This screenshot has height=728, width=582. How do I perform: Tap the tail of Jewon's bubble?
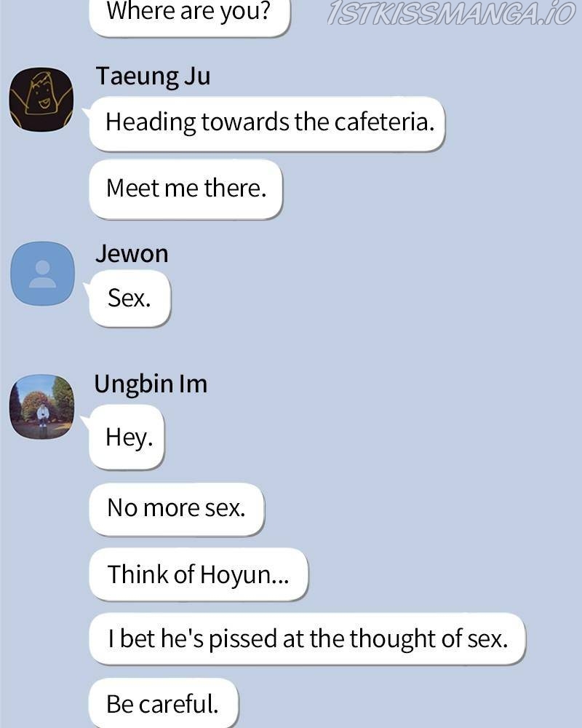87,287
